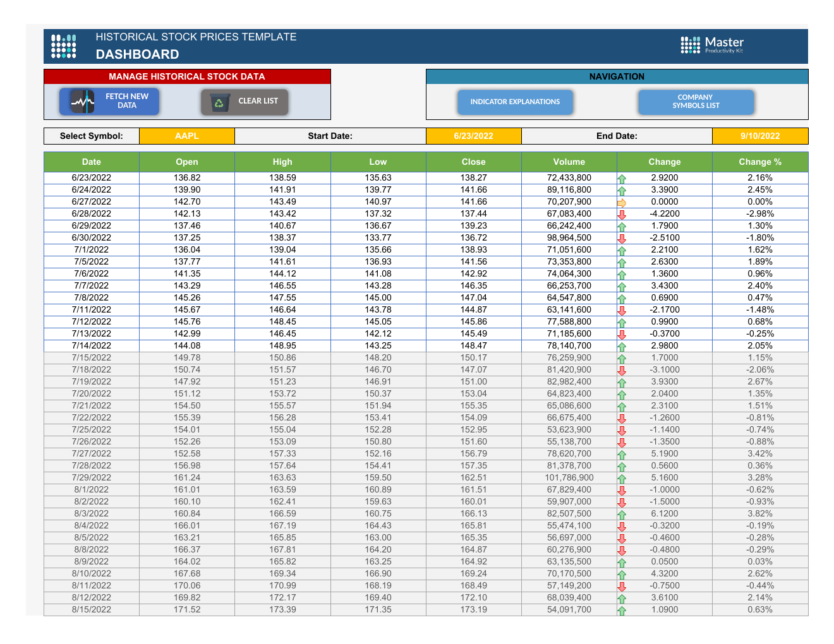Click the Change % column header
The width and height of the screenshot is (834, 644).
click(760, 162)
